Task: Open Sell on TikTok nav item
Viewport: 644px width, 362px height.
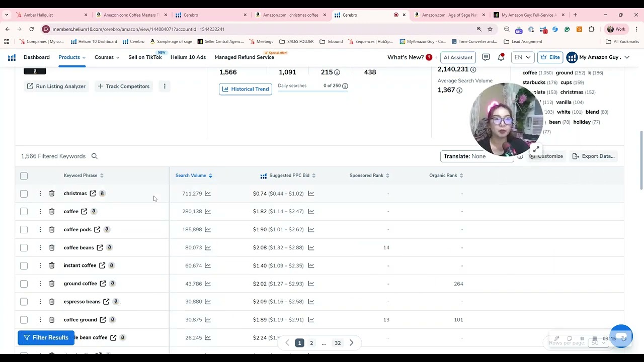Action: pyautogui.click(x=145, y=57)
